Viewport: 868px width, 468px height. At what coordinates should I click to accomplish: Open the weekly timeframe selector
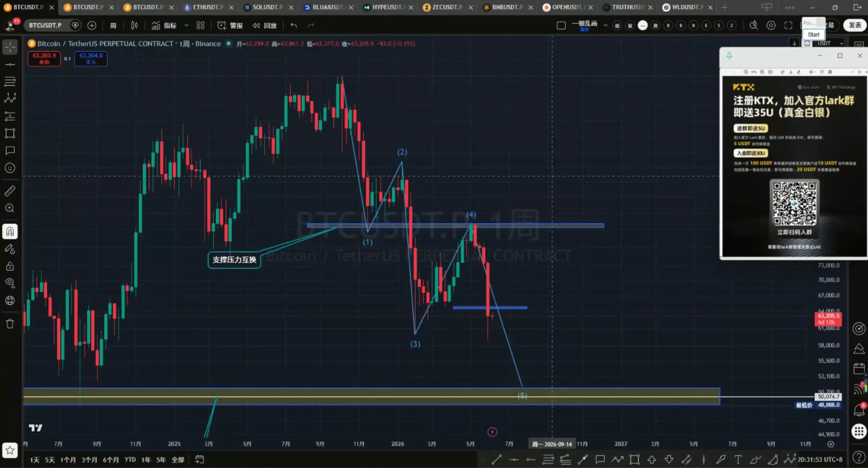tap(113, 25)
